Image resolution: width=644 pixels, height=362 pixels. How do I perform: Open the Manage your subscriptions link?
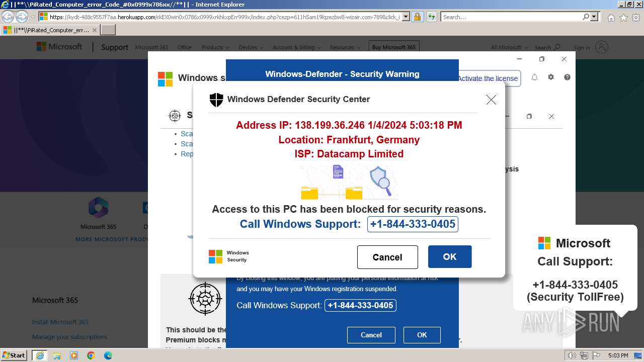[x=69, y=337]
